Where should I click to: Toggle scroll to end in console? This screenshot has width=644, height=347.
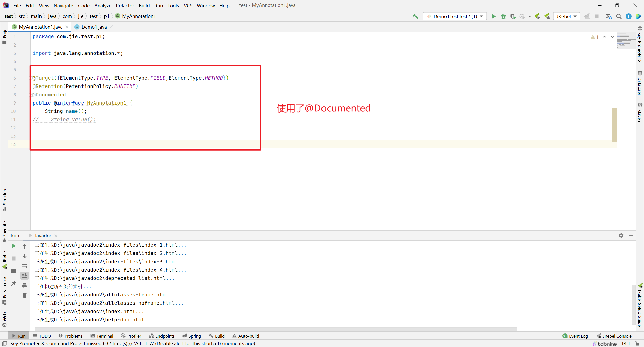click(x=25, y=276)
